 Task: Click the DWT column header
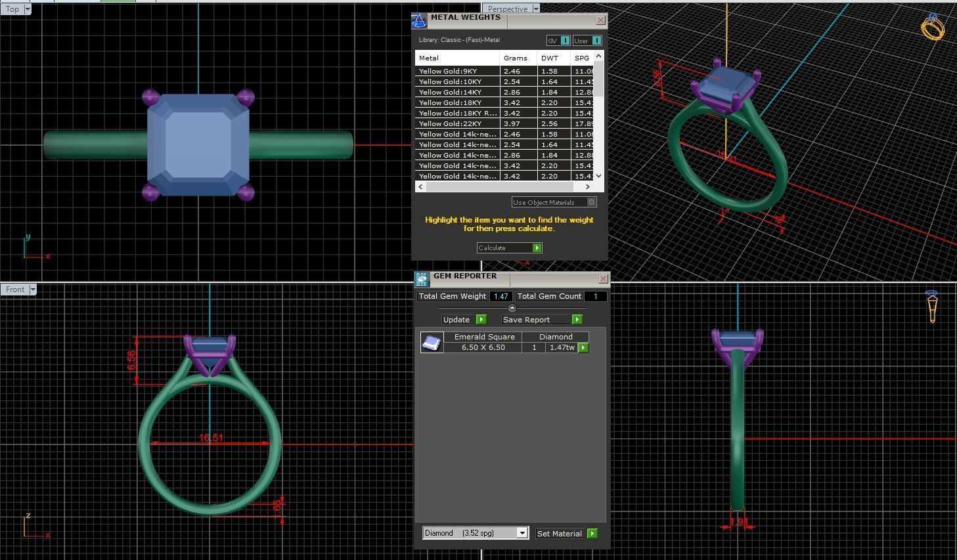coord(554,58)
